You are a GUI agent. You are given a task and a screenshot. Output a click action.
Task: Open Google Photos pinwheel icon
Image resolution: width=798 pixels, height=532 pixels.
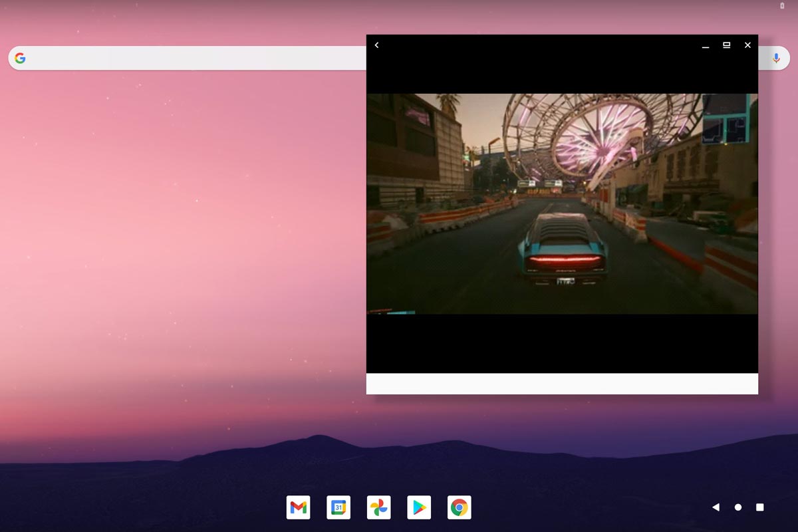click(x=378, y=507)
